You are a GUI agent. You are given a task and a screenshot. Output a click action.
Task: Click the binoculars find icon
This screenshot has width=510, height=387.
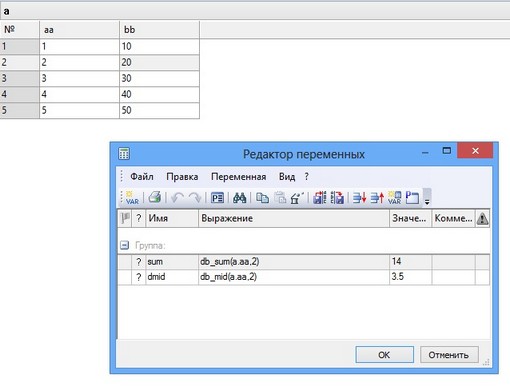[x=239, y=198]
